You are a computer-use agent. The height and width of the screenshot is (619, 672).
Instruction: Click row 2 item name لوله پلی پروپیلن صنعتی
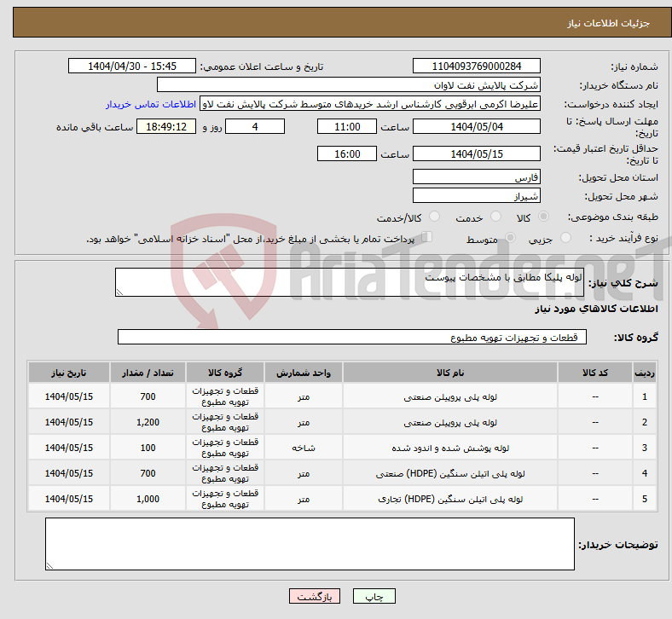click(x=450, y=423)
